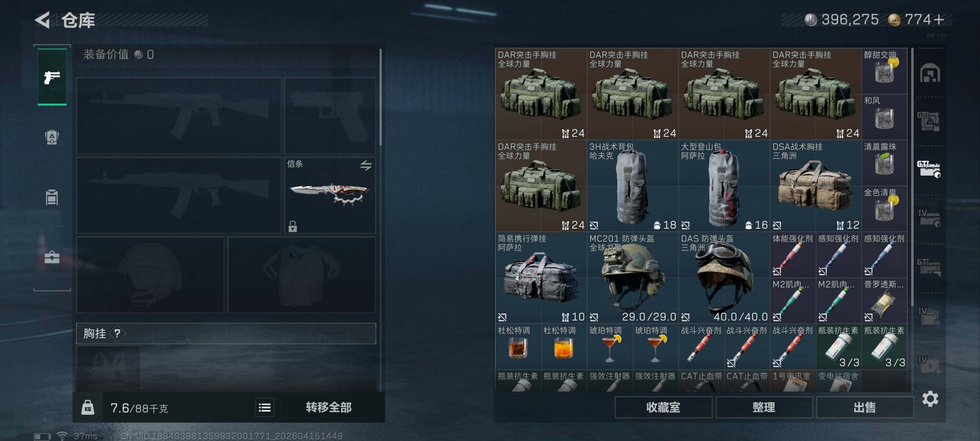
Task: Select the 3H战术背包 backpack item
Action: 632,186
